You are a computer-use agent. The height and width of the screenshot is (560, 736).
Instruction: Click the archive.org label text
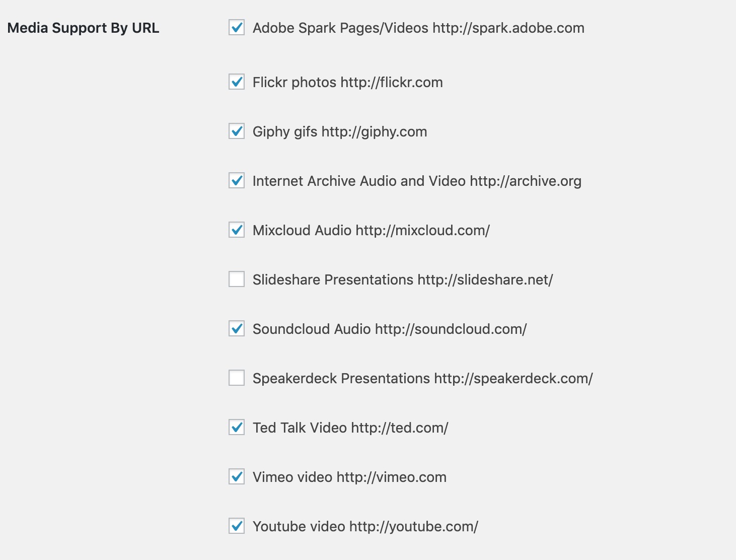pyautogui.click(x=525, y=181)
